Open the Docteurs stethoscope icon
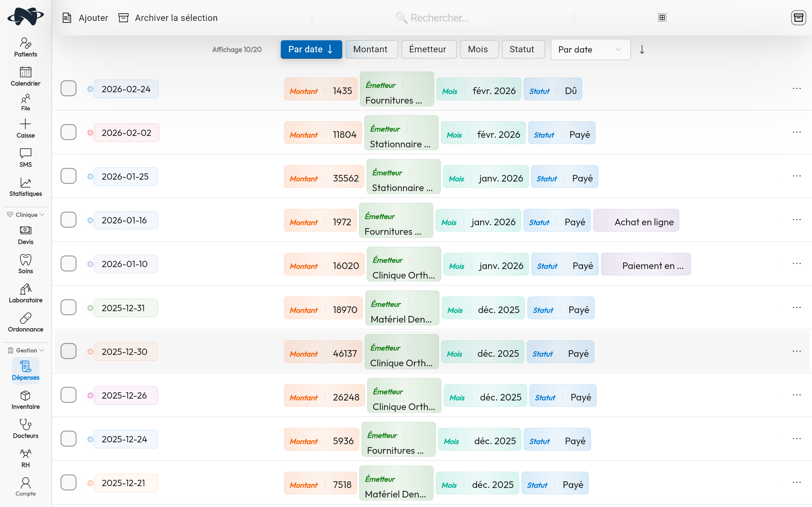812x507 pixels. point(25,425)
